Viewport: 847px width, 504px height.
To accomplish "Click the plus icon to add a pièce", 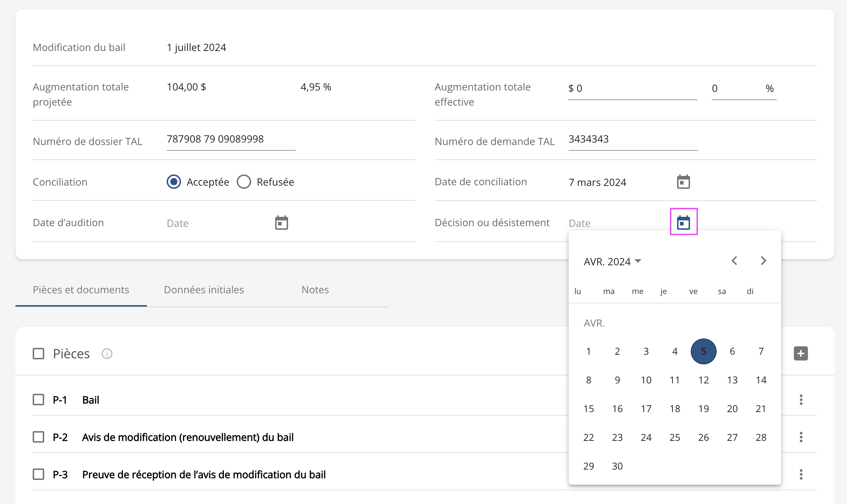I will (801, 354).
